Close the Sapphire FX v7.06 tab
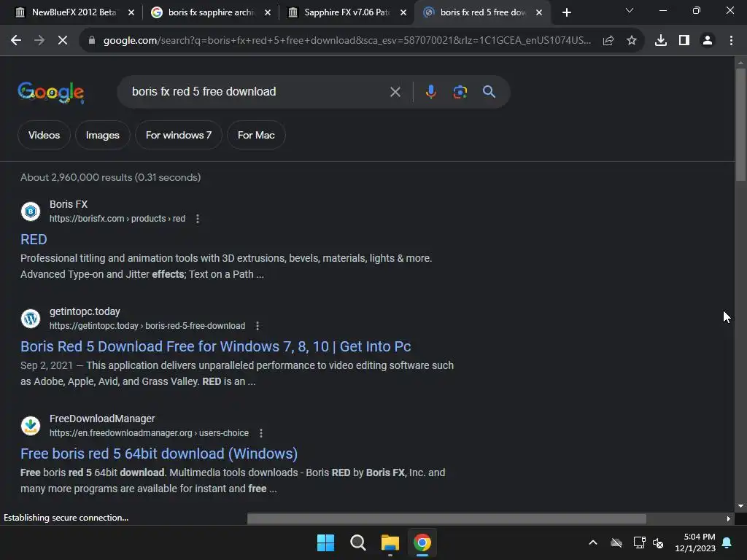This screenshot has width=747, height=560. (x=403, y=12)
